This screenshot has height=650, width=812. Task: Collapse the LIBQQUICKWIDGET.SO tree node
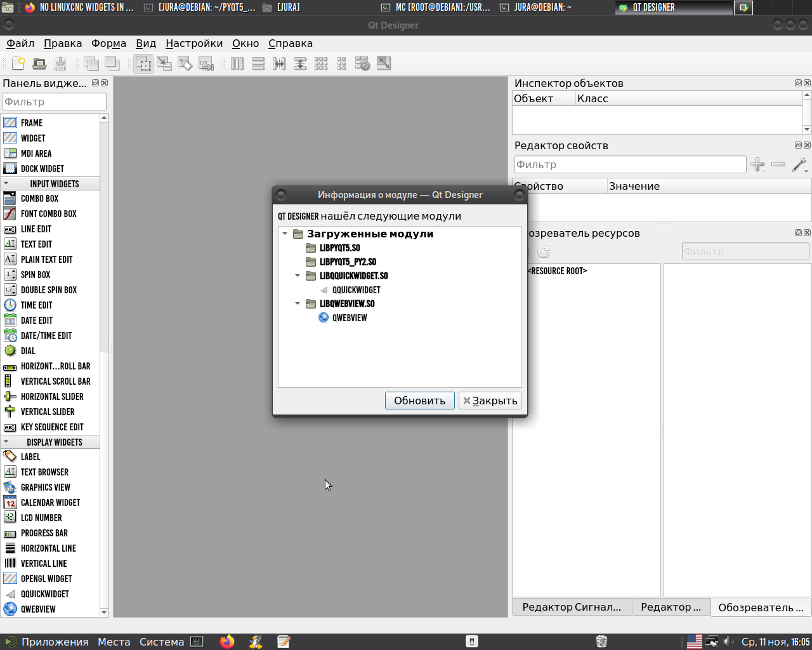(298, 275)
